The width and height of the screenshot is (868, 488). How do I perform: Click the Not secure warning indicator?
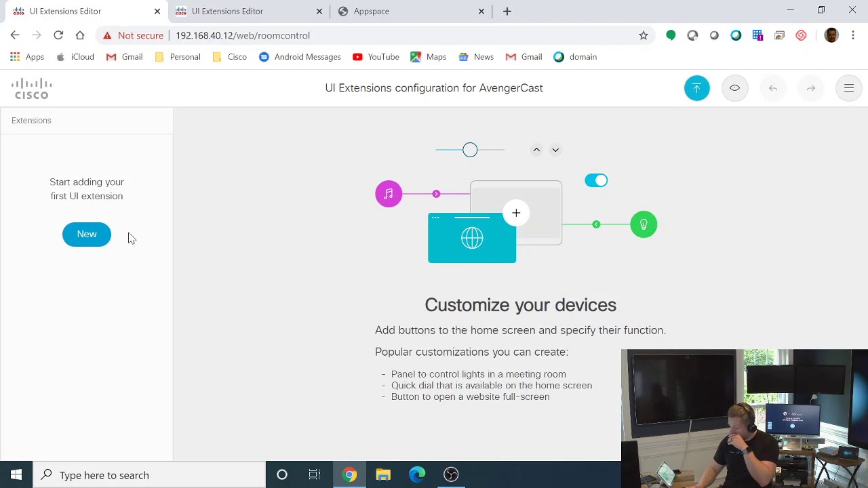tap(133, 35)
